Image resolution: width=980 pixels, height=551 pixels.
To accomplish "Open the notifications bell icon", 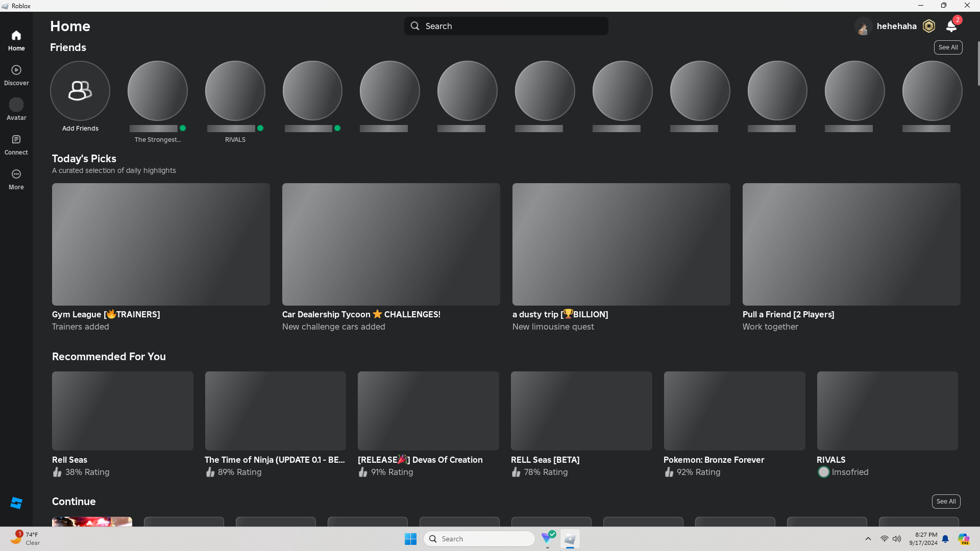I will [x=951, y=27].
